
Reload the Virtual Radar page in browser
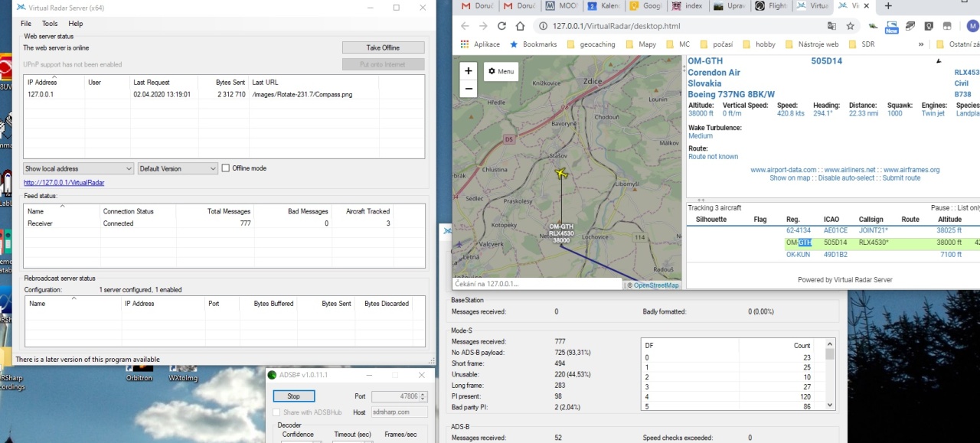501,25
